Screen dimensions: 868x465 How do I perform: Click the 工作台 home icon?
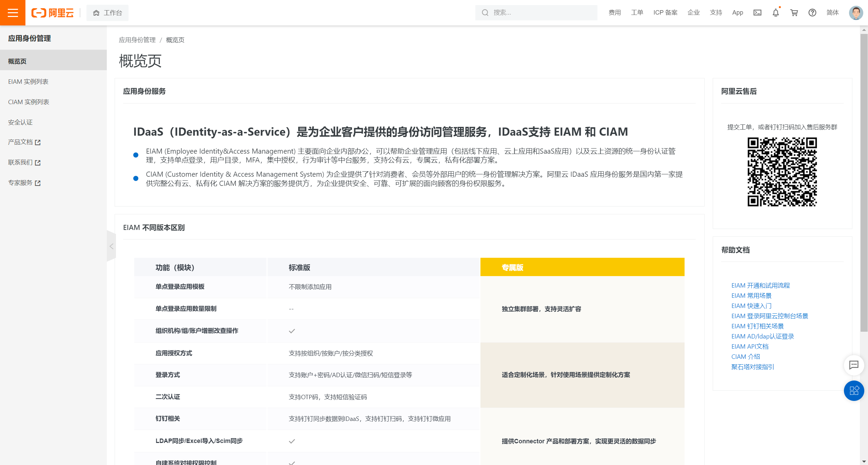96,13
